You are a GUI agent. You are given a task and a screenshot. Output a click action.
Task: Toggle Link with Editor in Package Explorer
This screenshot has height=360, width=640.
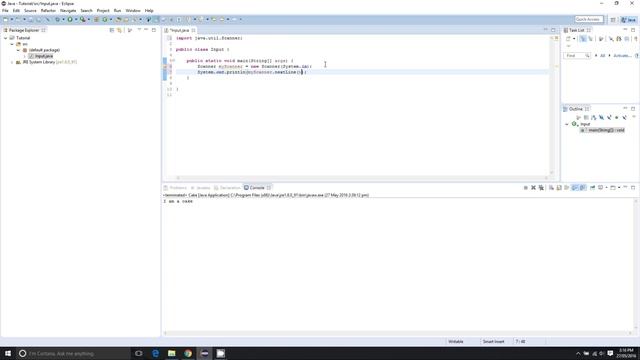(x=119, y=30)
